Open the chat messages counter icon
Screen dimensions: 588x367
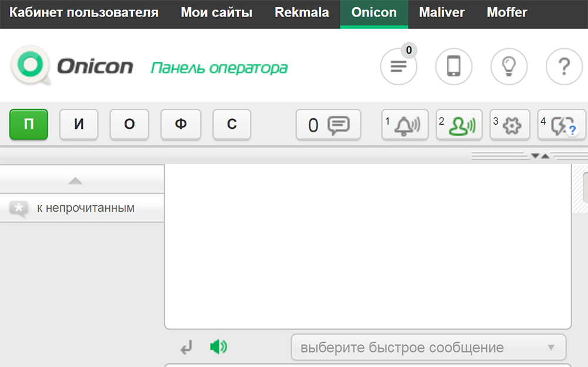click(x=328, y=125)
